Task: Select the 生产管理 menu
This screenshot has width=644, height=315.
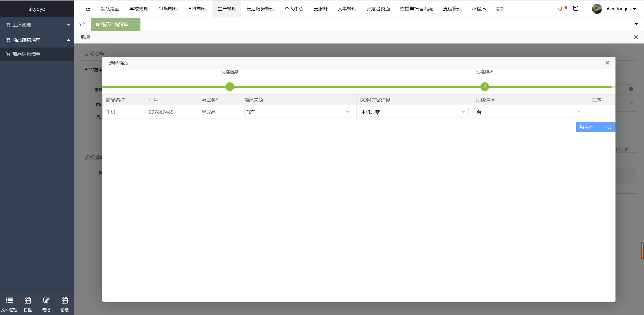Action: coord(227,9)
